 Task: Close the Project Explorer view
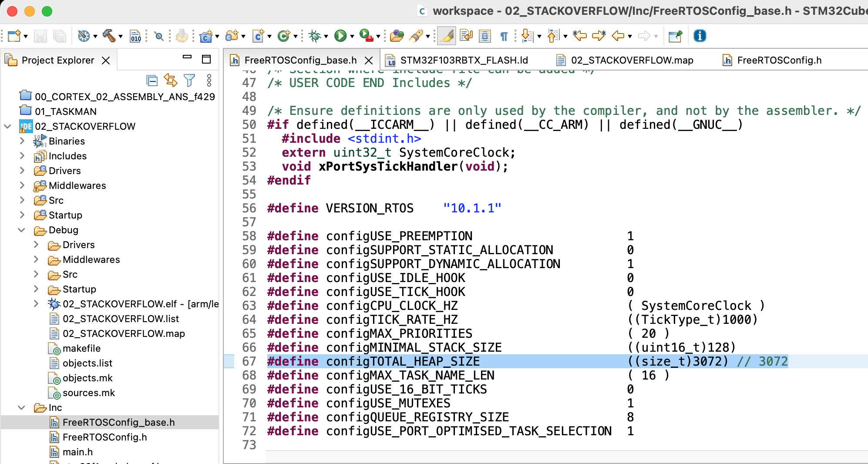106,61
